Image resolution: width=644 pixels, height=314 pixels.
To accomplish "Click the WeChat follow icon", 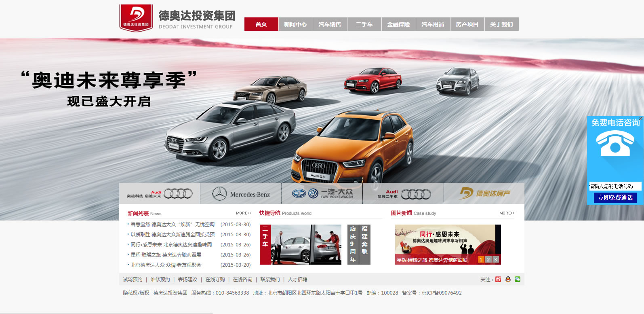I will pyautogui.click(x=518, y=279).
